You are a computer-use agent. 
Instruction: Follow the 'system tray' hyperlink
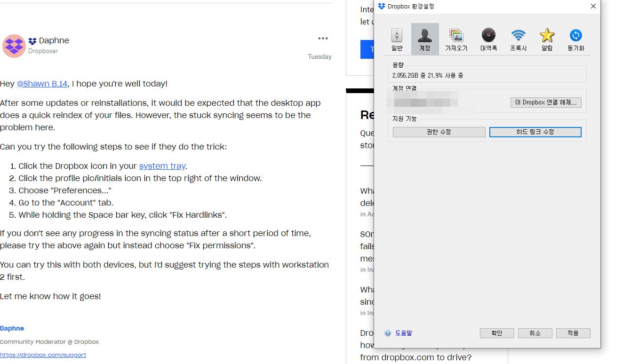point(162,166)
